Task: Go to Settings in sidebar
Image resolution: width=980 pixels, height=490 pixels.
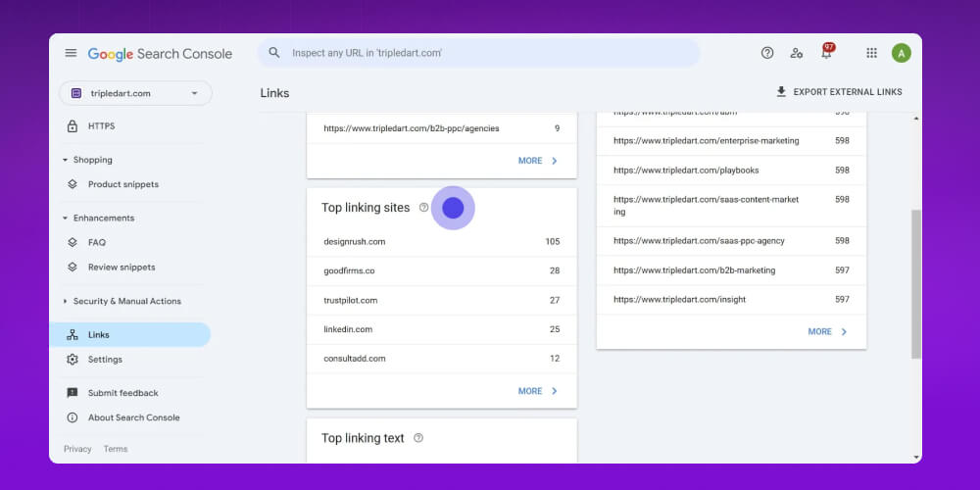Action: point(105,360)
